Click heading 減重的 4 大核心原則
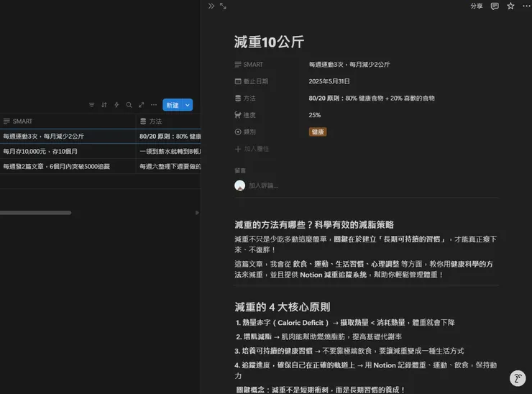The height and width of the screenshot is (394, 532). (x=283, y=307)
